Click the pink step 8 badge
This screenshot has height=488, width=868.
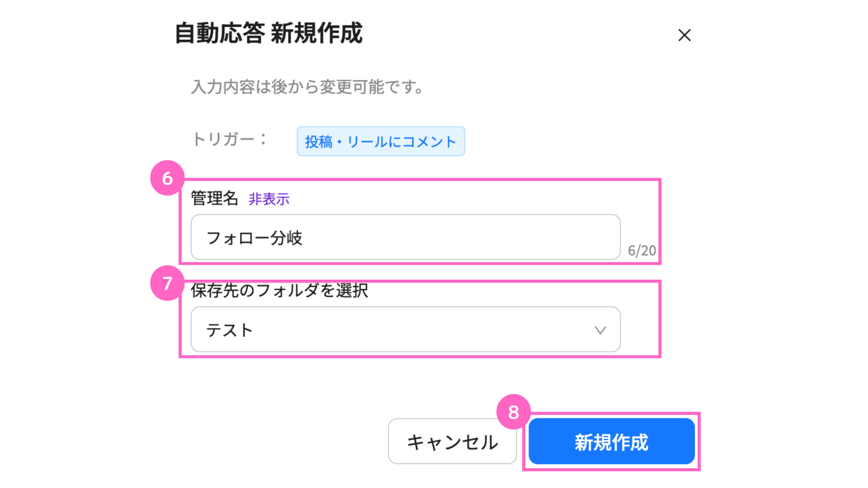(513, 412)
